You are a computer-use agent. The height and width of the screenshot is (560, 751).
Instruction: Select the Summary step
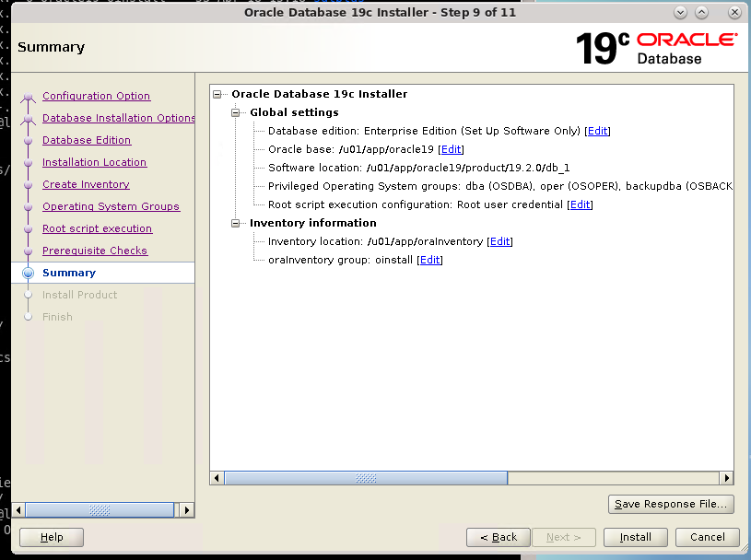(69, 273)
